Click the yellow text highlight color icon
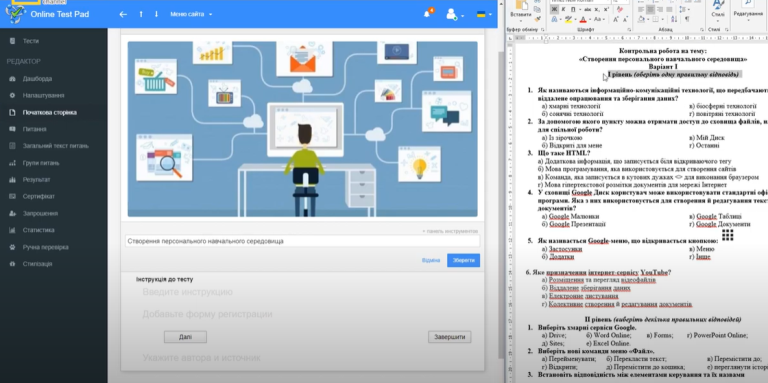768x383 pixels. (x=568, y=20)
